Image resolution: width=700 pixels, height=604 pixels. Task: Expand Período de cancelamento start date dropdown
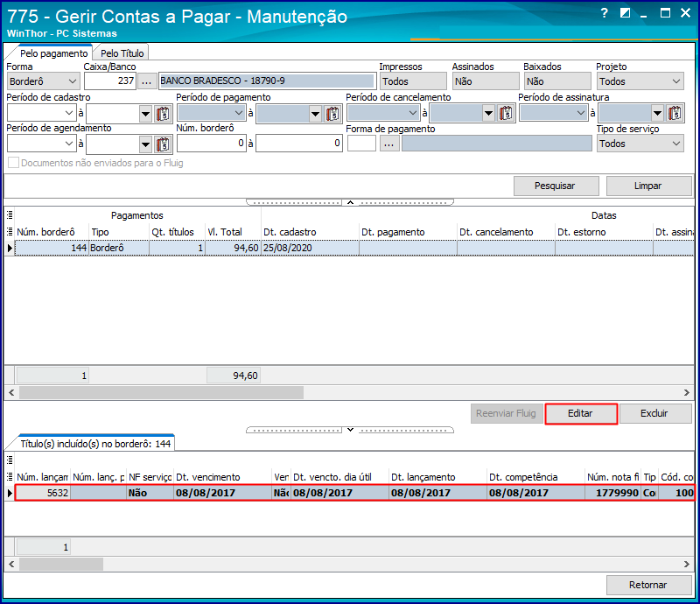413,113
